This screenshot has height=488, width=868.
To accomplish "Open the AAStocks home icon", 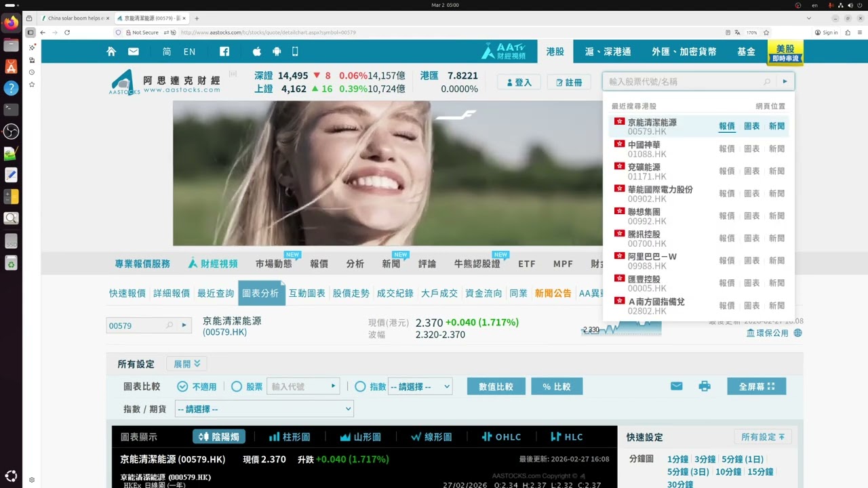I will tap(111, 52).
